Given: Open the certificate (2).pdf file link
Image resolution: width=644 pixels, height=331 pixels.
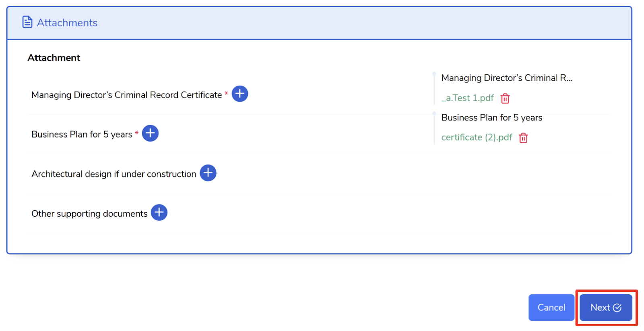Looking at the screenshot, I should tap(477, 138).
